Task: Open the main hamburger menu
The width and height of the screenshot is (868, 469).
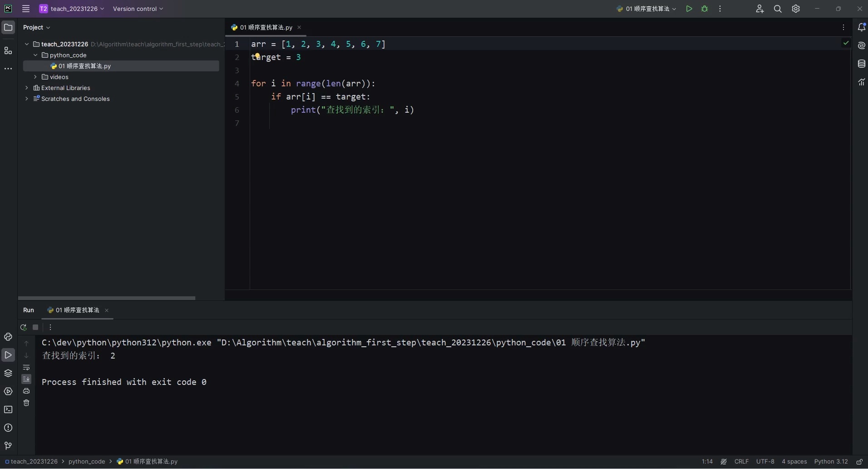Action: 25,9
